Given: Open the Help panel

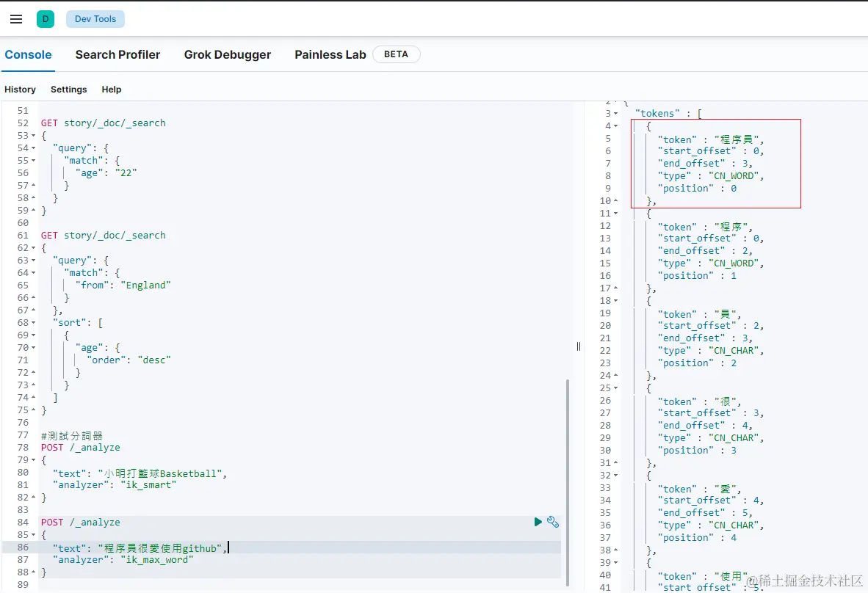Looking at the screenshot, I should [112, 89].
